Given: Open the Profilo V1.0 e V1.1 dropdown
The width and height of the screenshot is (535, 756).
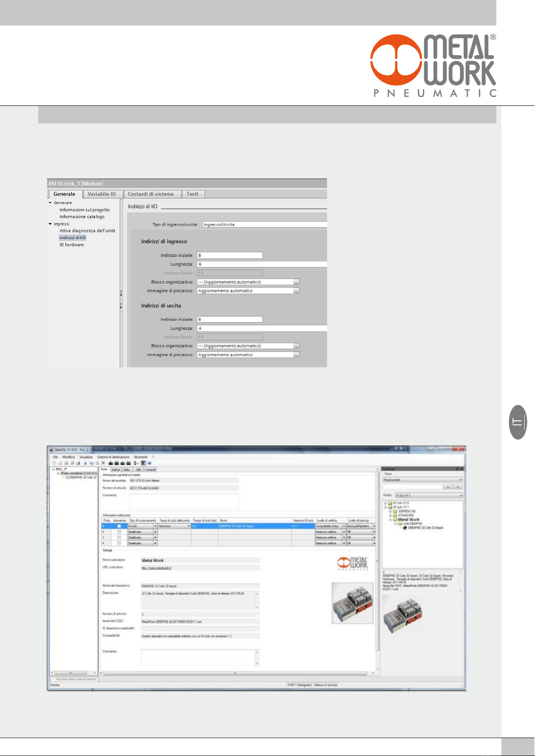Looking at the screenshot, I should [429, 496].
